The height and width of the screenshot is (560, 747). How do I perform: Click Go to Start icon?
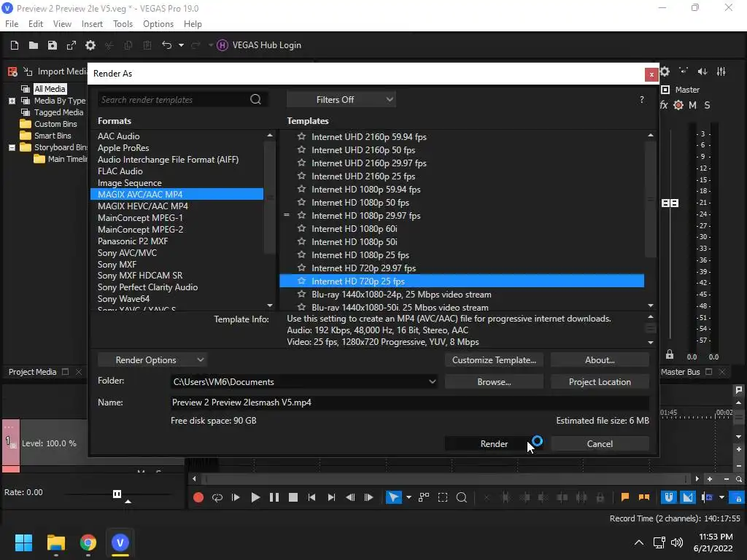[x=312, y=497]
